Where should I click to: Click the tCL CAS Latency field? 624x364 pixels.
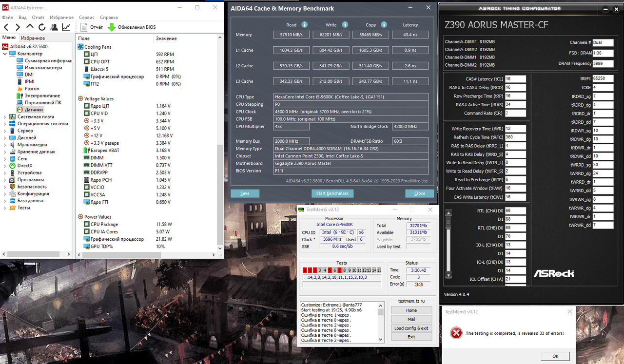(x=515, y=79)
